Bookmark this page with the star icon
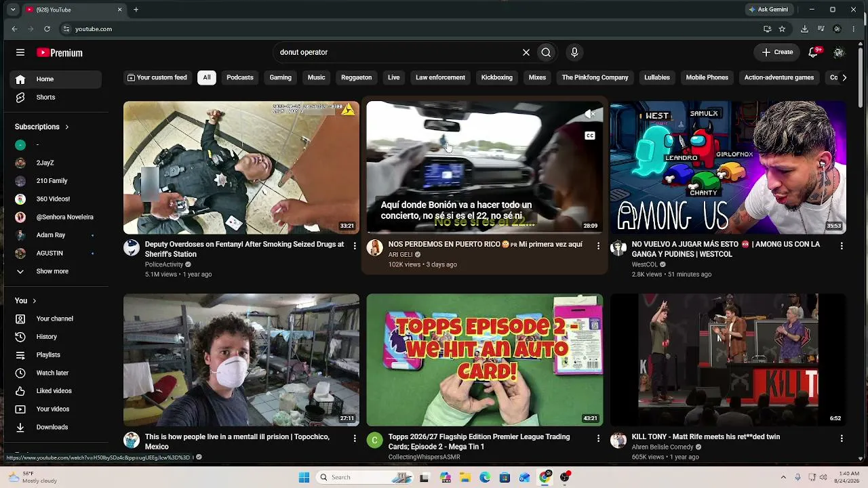This screenshot has height=488, width=868. point(782,29)
